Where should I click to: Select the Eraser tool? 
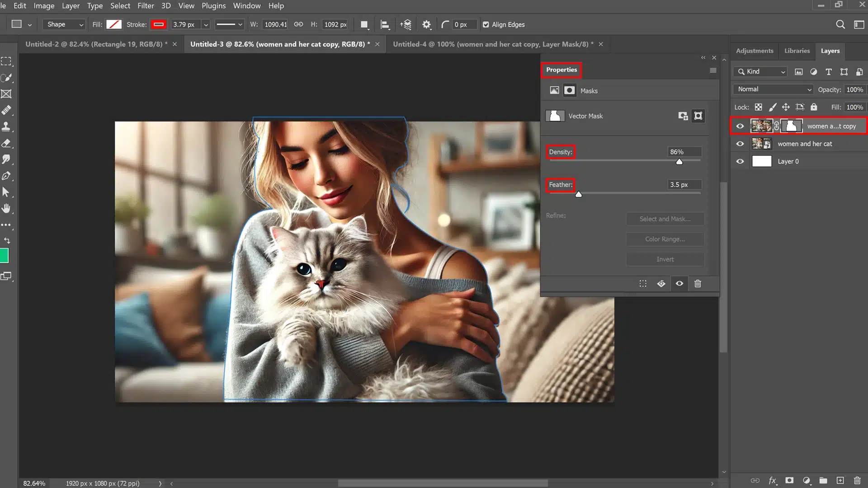pos(6,143)
